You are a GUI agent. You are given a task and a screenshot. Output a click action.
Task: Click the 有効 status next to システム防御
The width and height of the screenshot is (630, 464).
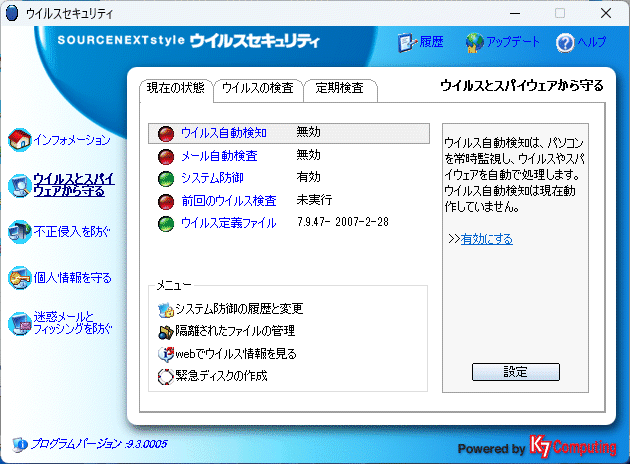pyautogui.click(x=309, y=177)
